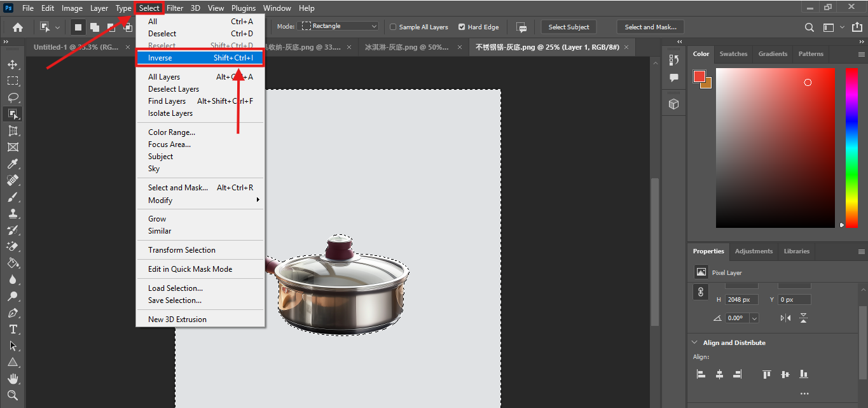
Task: Choose Inverse from Select menu
Action: 200,58
